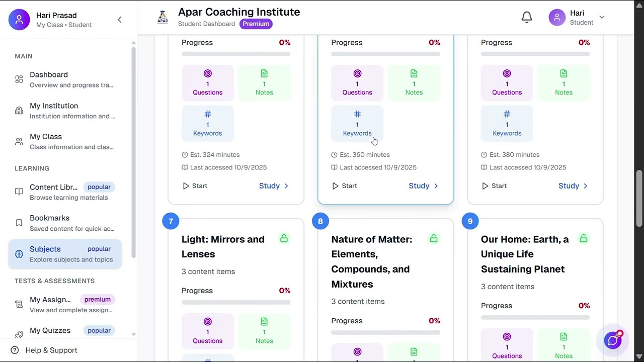Open Nature of Matter subject title
644x362 pixels.
click(x=371, y=261)
